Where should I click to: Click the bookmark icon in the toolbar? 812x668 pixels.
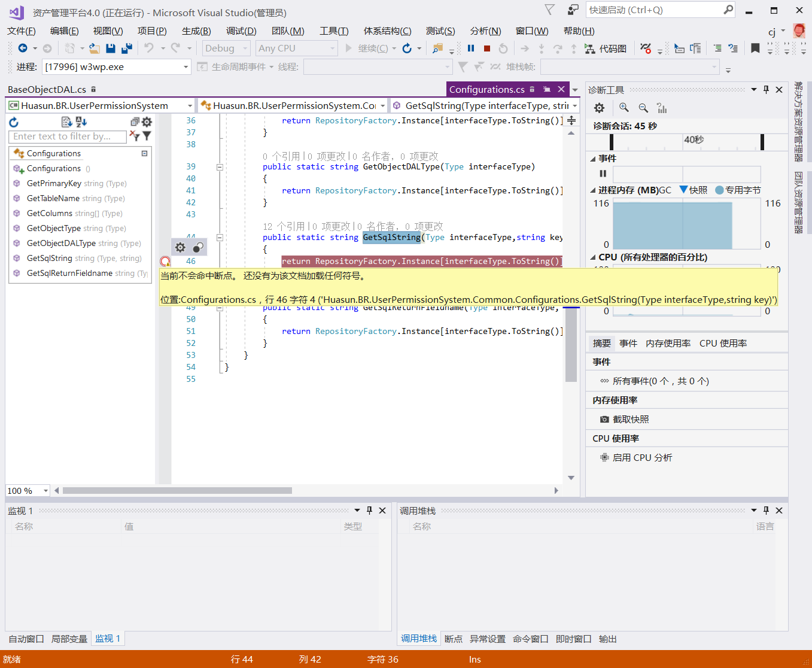755,48
